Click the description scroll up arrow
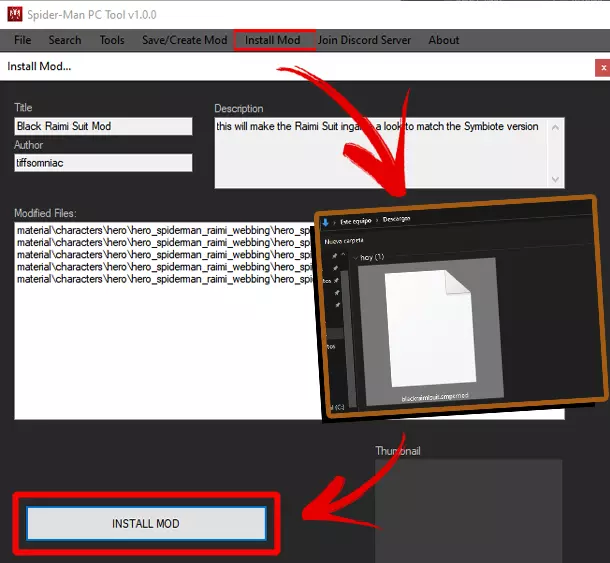The image size is (610, 563). pos(555,127)
